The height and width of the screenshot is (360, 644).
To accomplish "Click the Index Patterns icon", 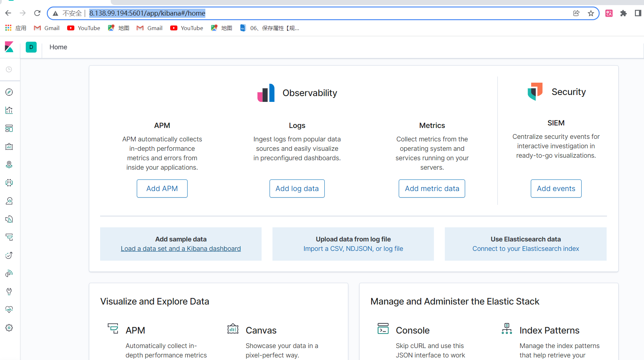I will [x=507, y=328].
